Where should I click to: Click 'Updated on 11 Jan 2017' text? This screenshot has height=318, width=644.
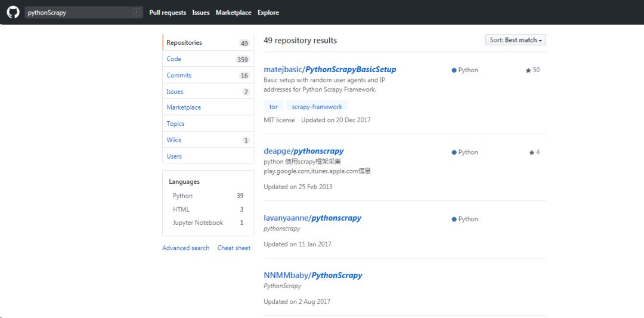point(298,244)
